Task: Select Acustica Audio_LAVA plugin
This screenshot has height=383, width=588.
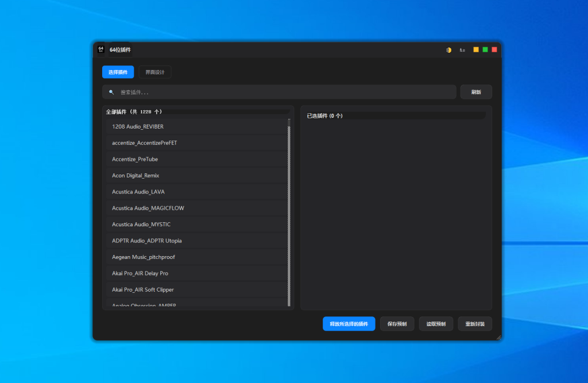Action: pos(197,192)
